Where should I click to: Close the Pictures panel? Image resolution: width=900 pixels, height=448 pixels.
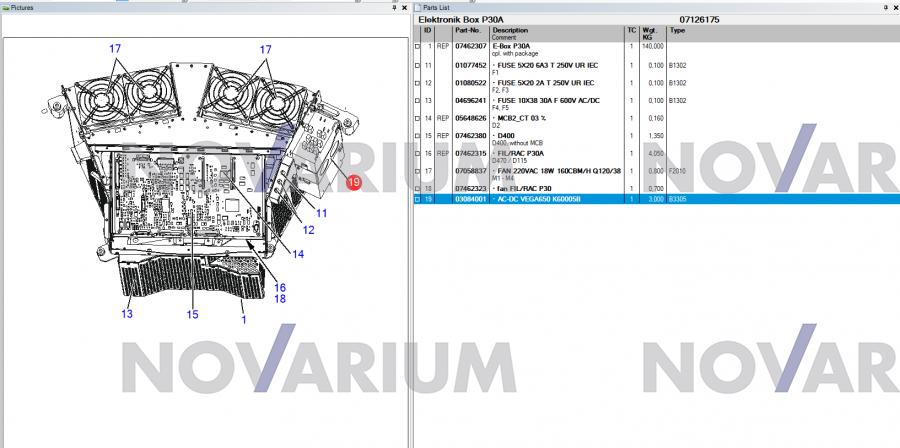pos(405,7)
